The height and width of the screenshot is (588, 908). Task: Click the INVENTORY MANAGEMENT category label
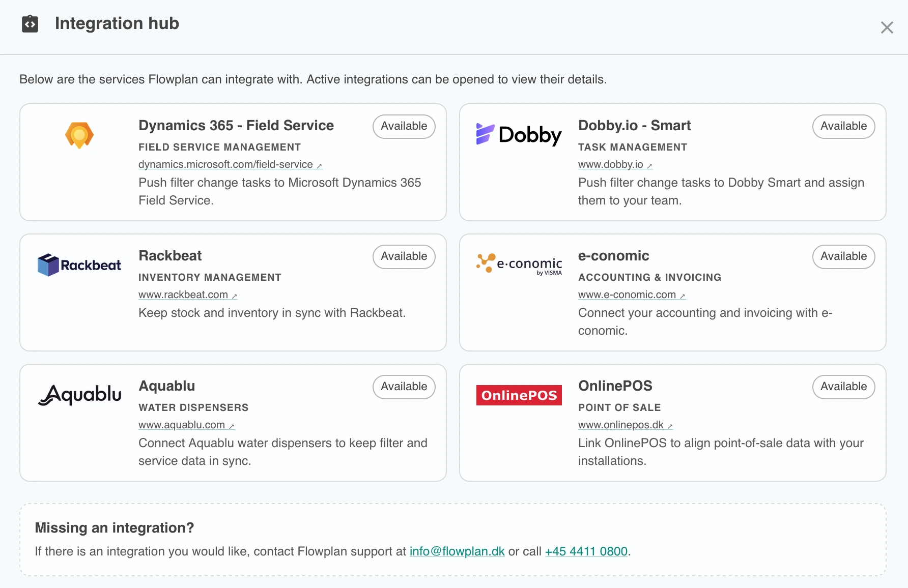point(210,277)
